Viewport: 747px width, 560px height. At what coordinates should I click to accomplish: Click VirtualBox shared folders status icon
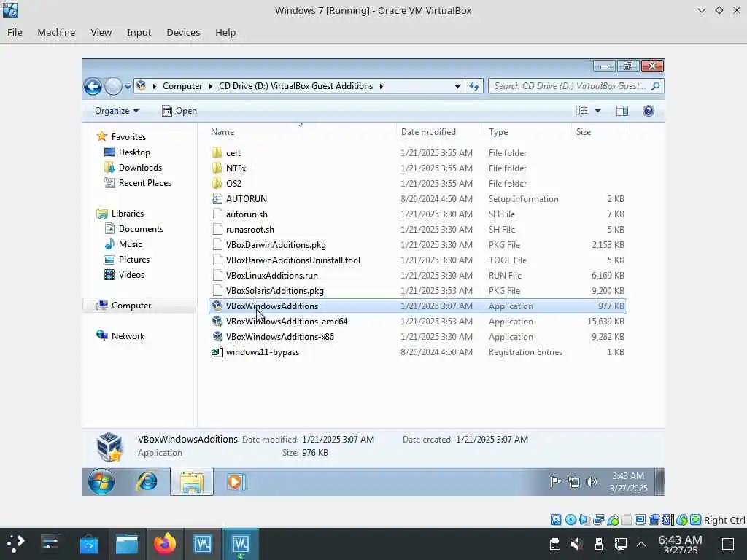pyautogui.click(x=627, y=519)
